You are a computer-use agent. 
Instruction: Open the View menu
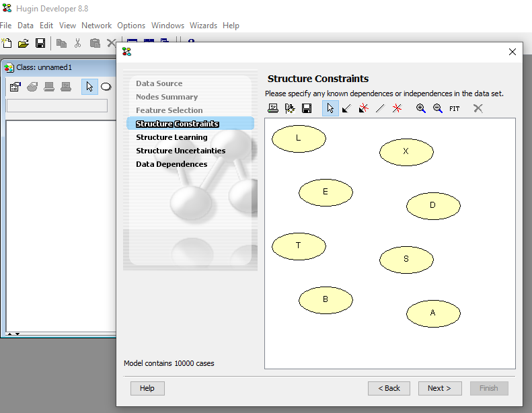(67, 26)
